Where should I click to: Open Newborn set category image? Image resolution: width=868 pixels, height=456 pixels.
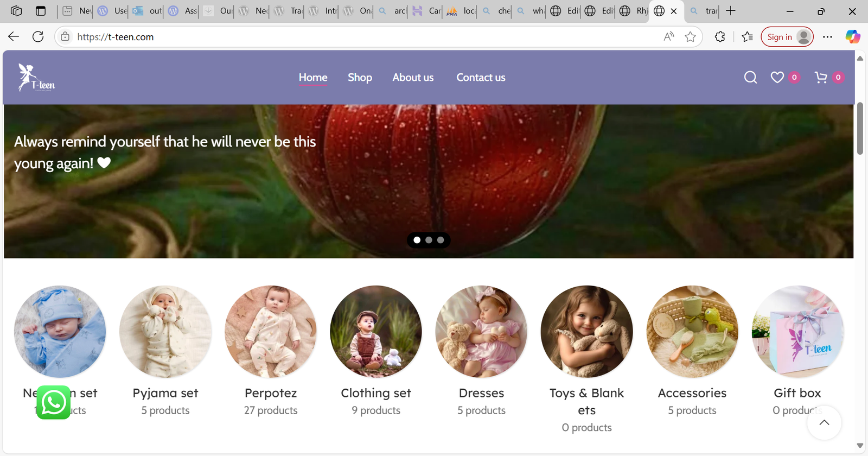60,332
